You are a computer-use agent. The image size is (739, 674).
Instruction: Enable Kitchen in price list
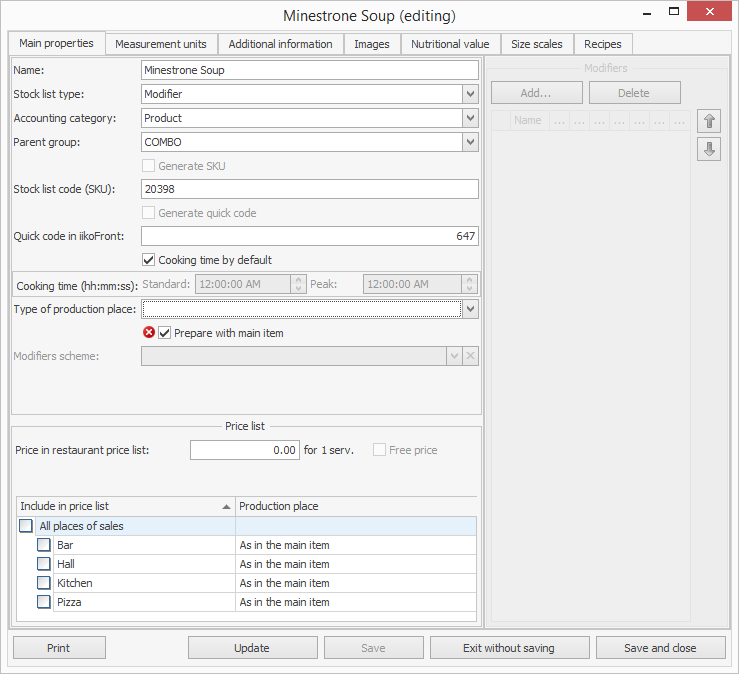coord(44,583)
